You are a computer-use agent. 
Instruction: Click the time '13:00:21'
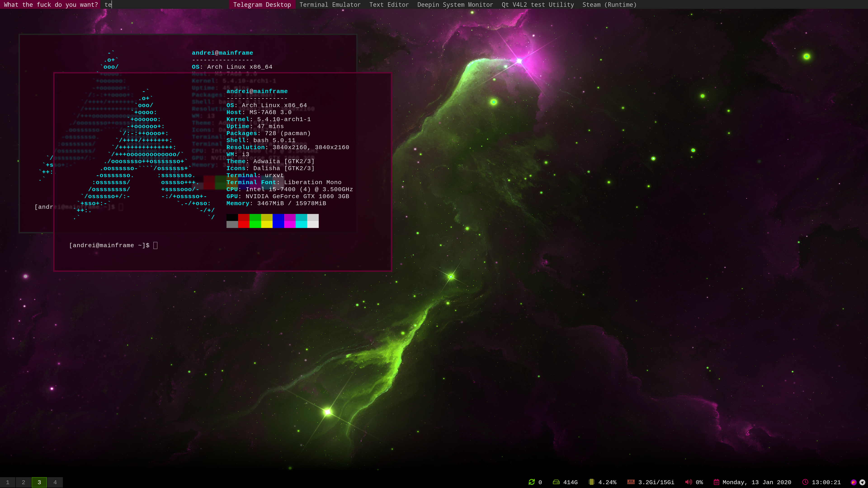pos(826,482)
